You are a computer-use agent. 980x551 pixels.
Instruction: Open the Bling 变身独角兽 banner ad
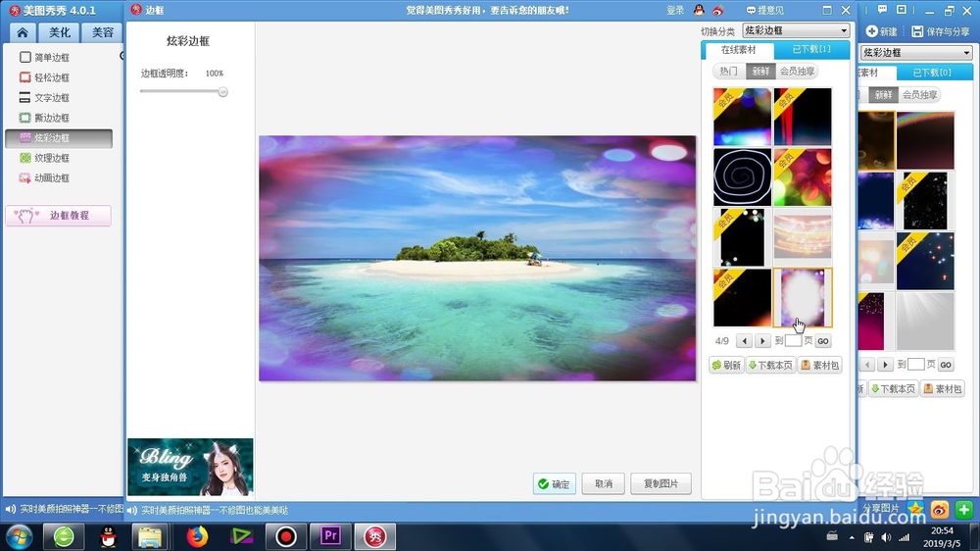pyautogui.click(x=190, y=468)
